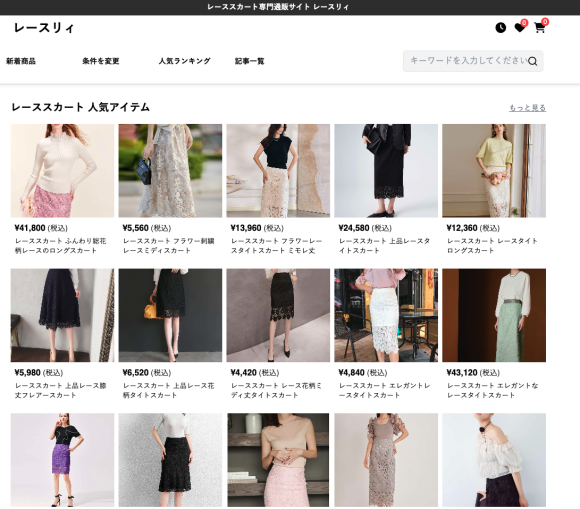This screenshot has width=580, height=509.
Task: Focus the keyword search input field
Action: pos(473,61)
